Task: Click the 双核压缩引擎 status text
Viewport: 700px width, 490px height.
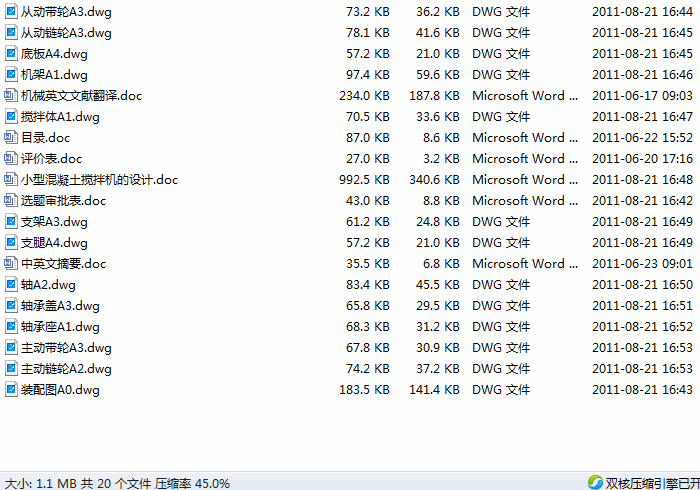Action: coord(653,483)
